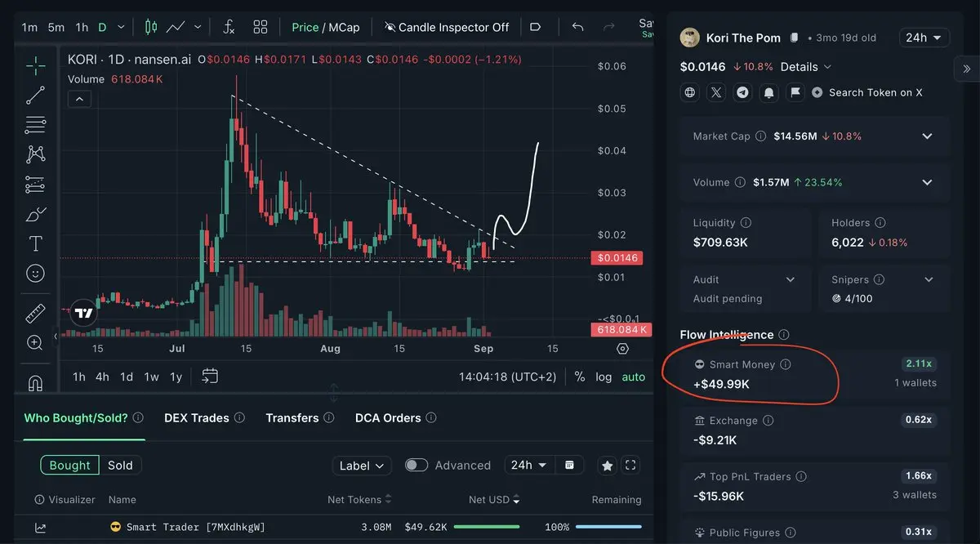Set chart range to 1y

point(176,377)
